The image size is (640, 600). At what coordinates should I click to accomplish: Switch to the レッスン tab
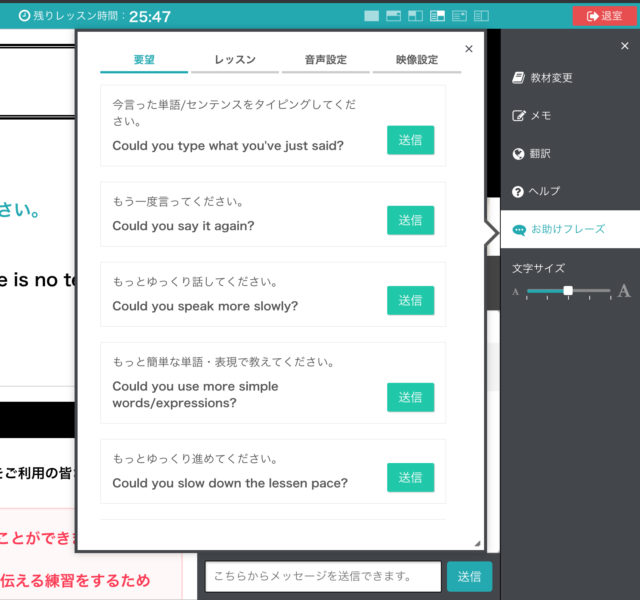point(235,60)
